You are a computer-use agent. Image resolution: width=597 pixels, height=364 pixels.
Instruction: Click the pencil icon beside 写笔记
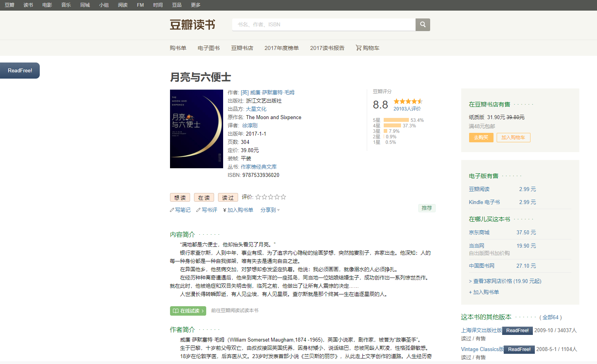(x=172, y=210)
